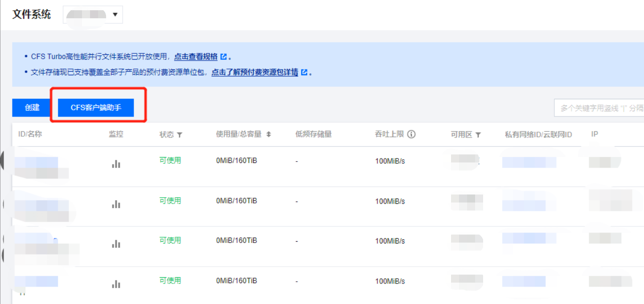Click 可使用 status in the second row
Screen dimensions: 644x304
pos(170,200)
